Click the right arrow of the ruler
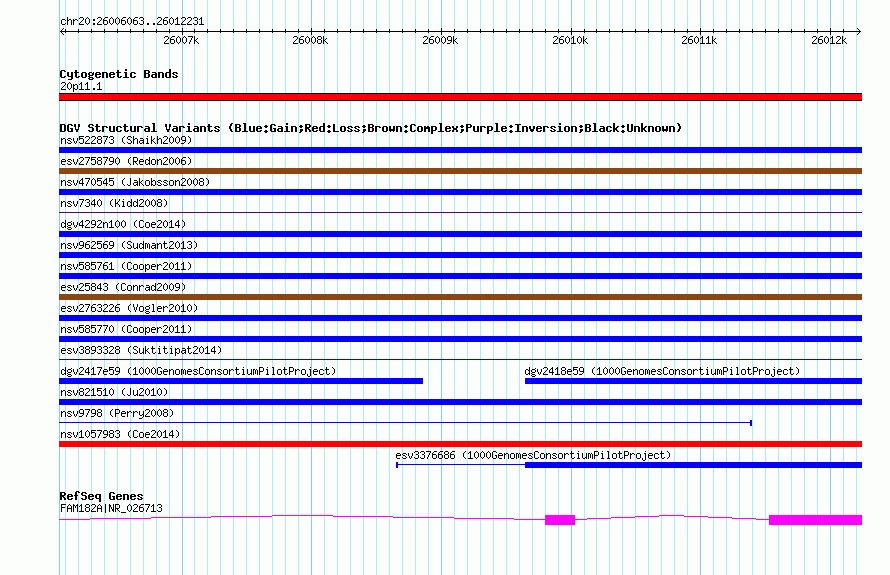890x575 pixels. 859,32
